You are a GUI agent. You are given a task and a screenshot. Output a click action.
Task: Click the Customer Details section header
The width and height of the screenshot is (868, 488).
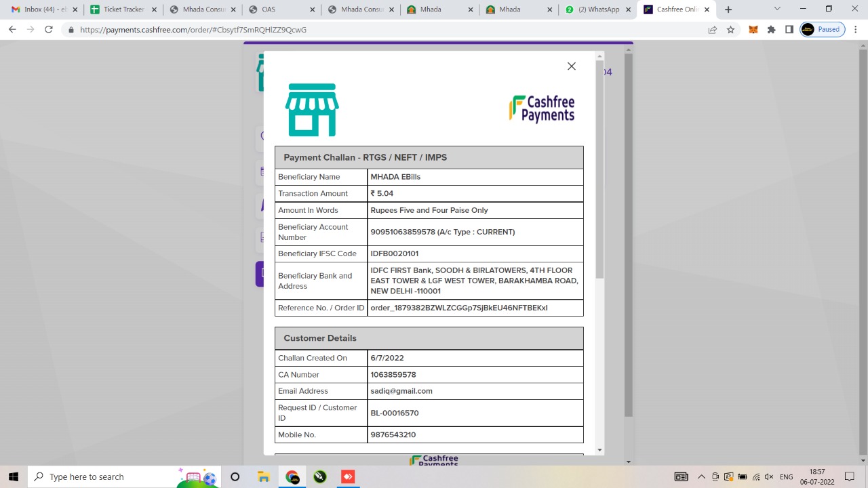pos(429,338)
